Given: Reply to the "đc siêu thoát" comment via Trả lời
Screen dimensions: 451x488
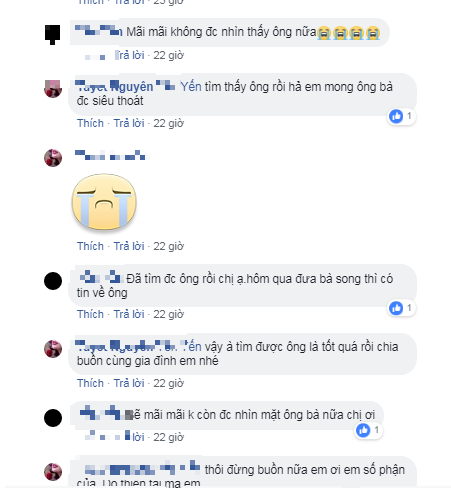Looking at the screenshot, I should (129, 123).
